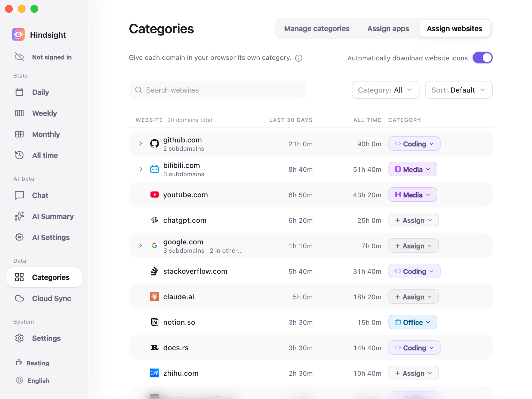Click the Monthly grid icon
This screenshot has height=399, width=532.
19,134
